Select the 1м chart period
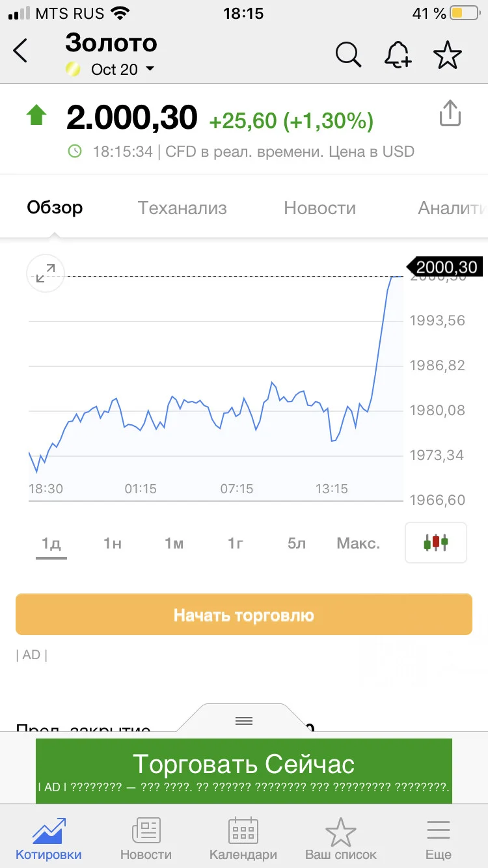 [174, 543]
